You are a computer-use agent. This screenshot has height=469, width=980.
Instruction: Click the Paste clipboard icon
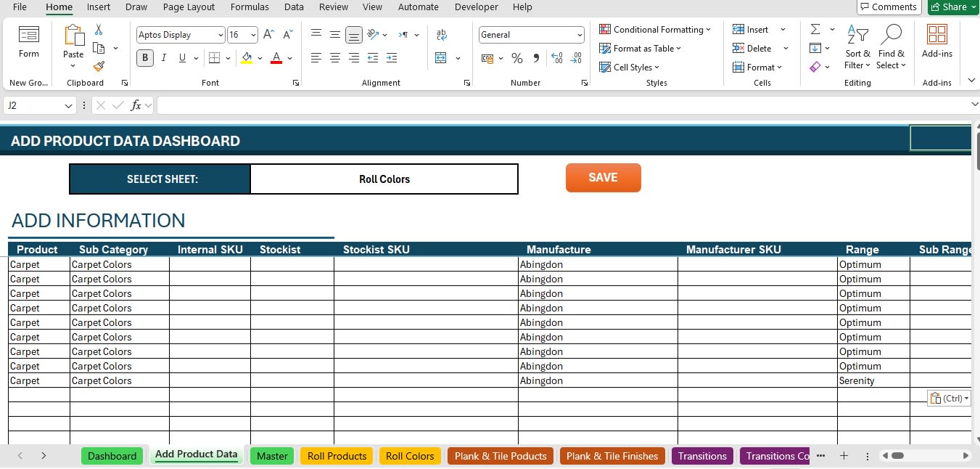tap(73, 36)
